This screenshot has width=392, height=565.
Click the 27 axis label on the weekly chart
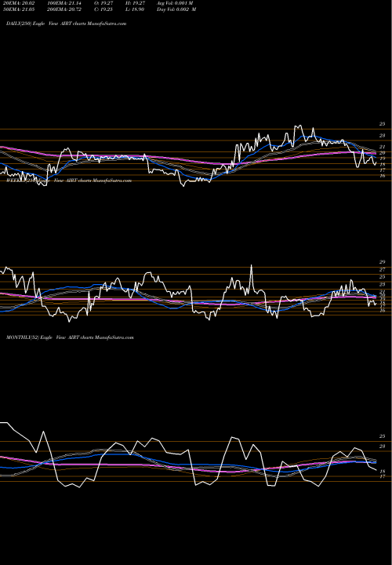tap(383, 269)
